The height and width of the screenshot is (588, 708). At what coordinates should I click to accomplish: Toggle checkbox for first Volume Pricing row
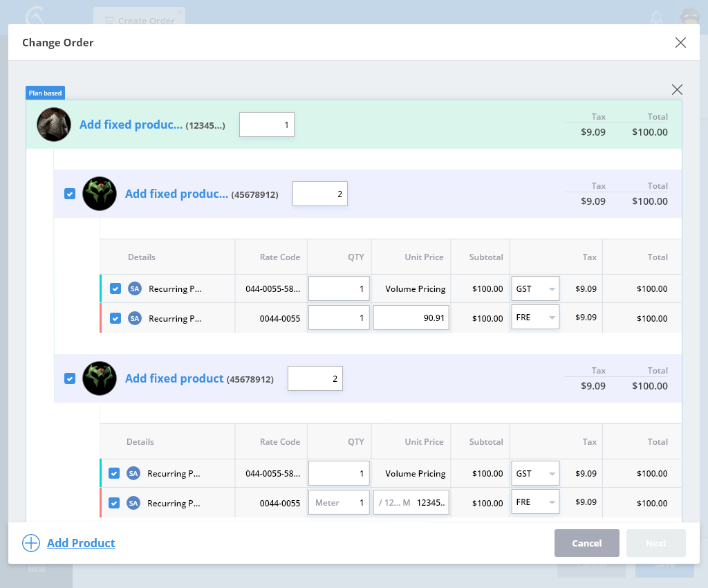(115, 288)
